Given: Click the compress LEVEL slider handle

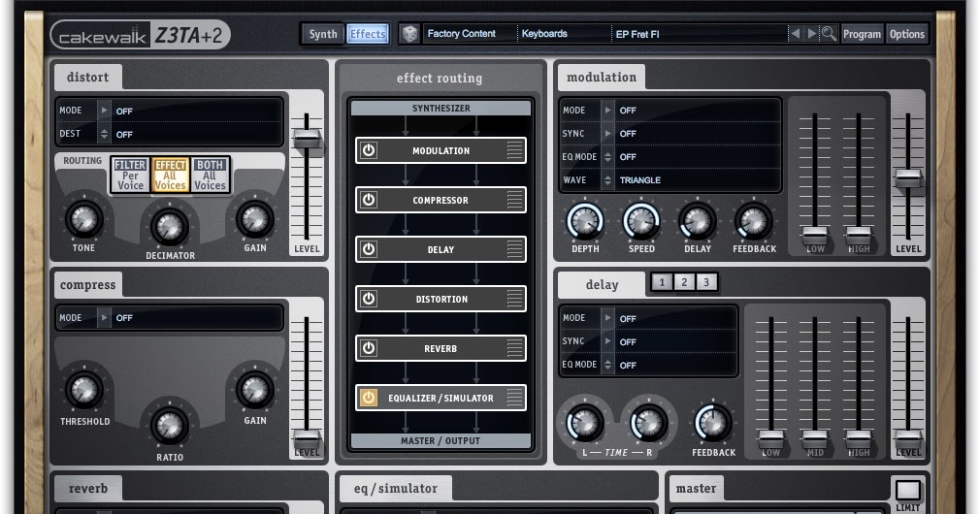Looking at the screenshot, I should click(307, 437).
